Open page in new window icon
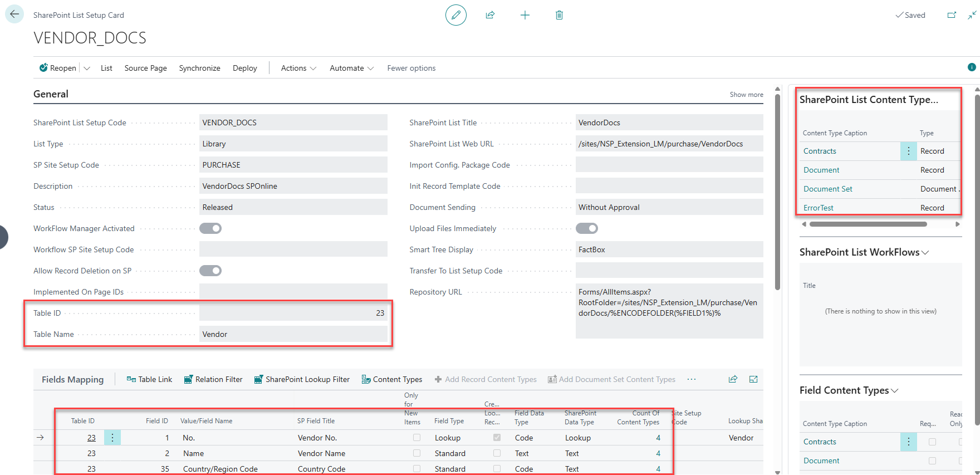The height and width of the screenshot is (475, 980). 952,15
